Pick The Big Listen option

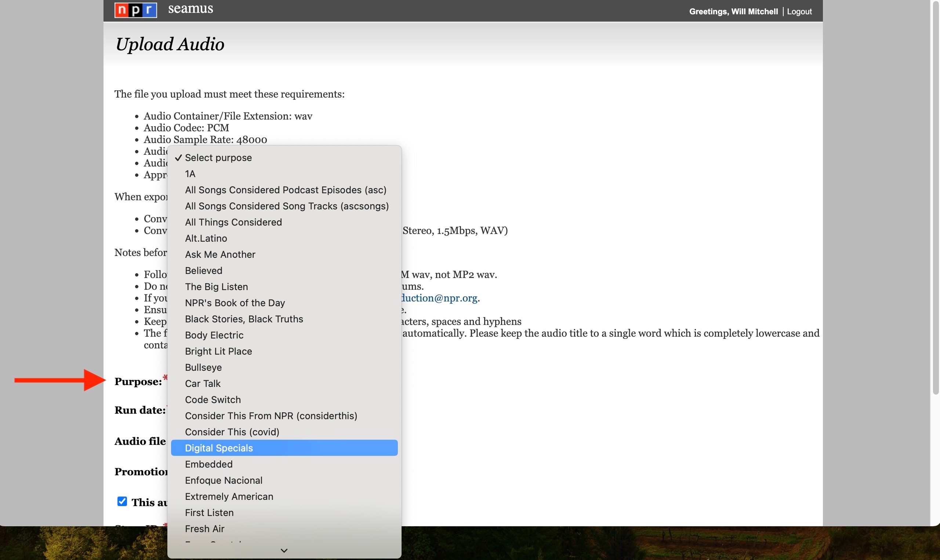284,287
